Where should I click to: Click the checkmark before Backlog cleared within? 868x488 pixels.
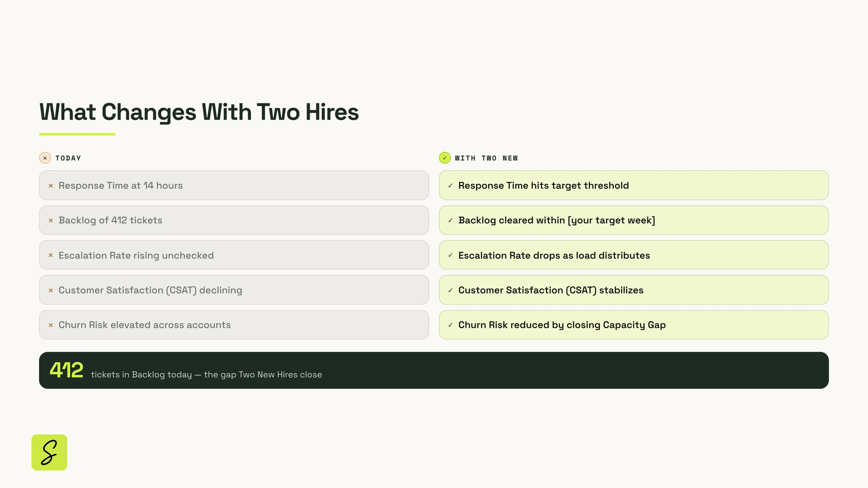click(450, 221)
